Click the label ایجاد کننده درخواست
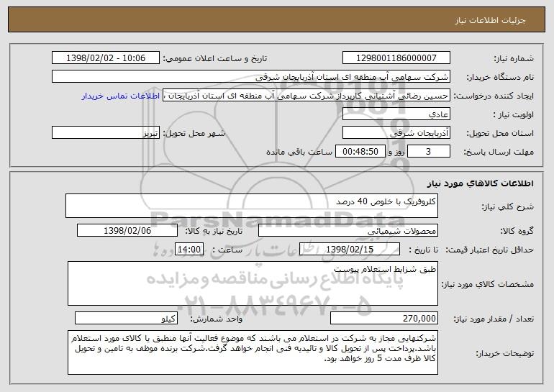This screenshot has height=392, width=554. tap(494, 96)
